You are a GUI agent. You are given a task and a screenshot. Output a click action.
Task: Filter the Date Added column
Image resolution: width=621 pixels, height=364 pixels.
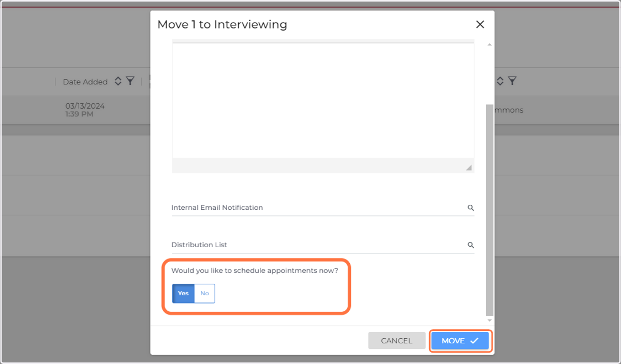pos(130,81)
